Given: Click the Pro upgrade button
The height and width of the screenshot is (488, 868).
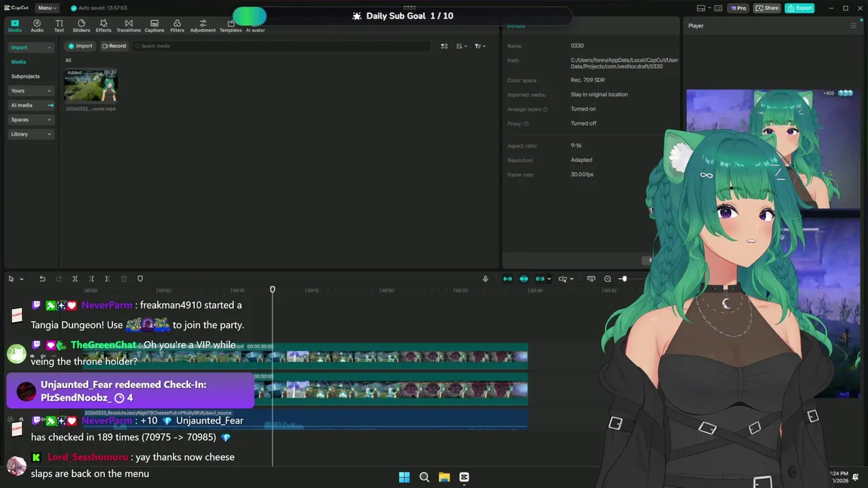Looking at the screenshot, I should coord(738,8).
